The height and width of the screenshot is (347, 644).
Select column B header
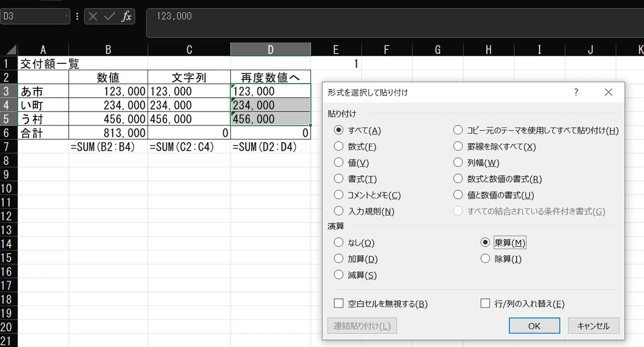click(108, 50)
